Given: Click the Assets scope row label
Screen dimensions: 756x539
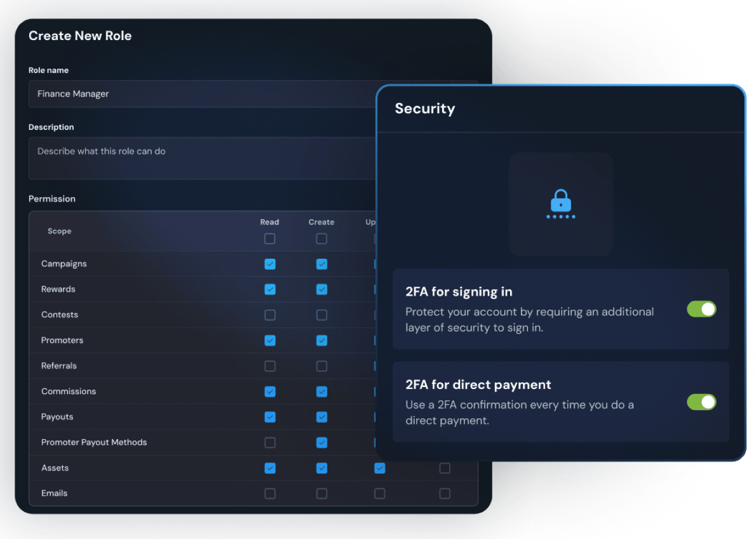Looking at the screenshot, I should click(x=55, y=468).
